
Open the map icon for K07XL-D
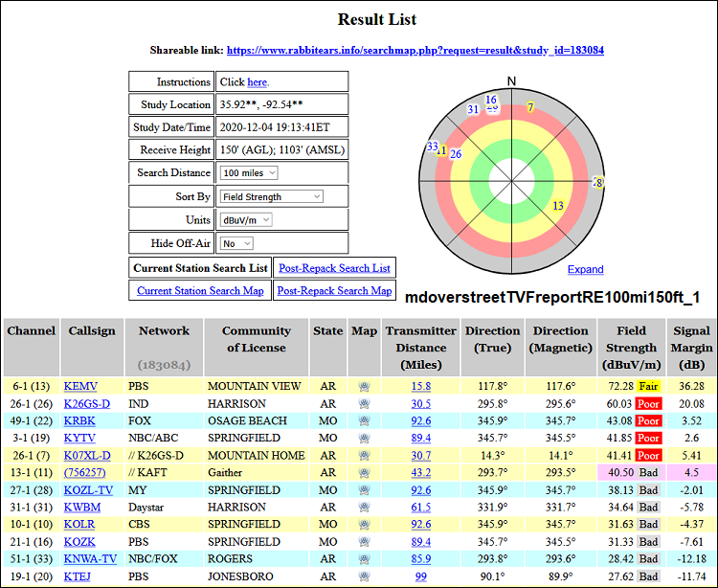click(x=363, y=456)
